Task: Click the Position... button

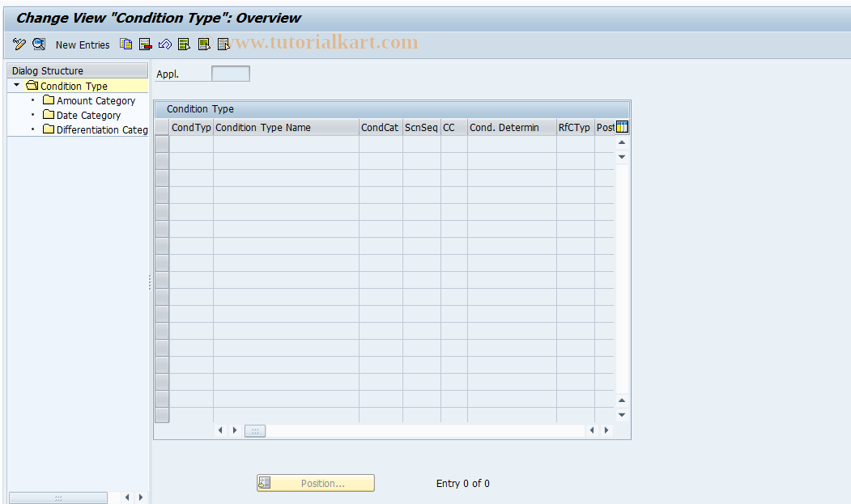Action: pos(315,483)
